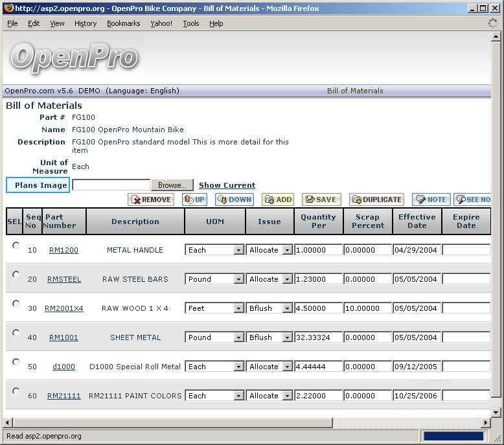Image resolution: width=504 pixels, height=445 pixels.
Task: Select the radio button for row 10
Action: tap(16, 245)
